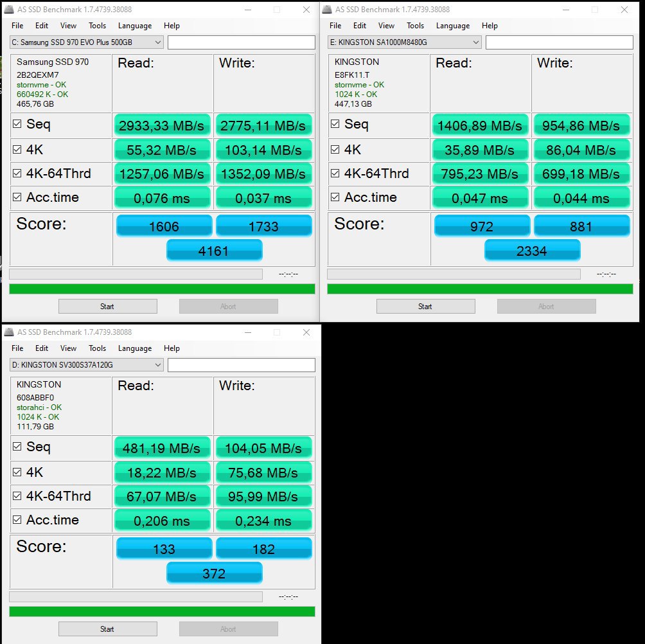645x644 pixels.
Task: Open File menu in Samsung SSD window
Action: [17, 26]
